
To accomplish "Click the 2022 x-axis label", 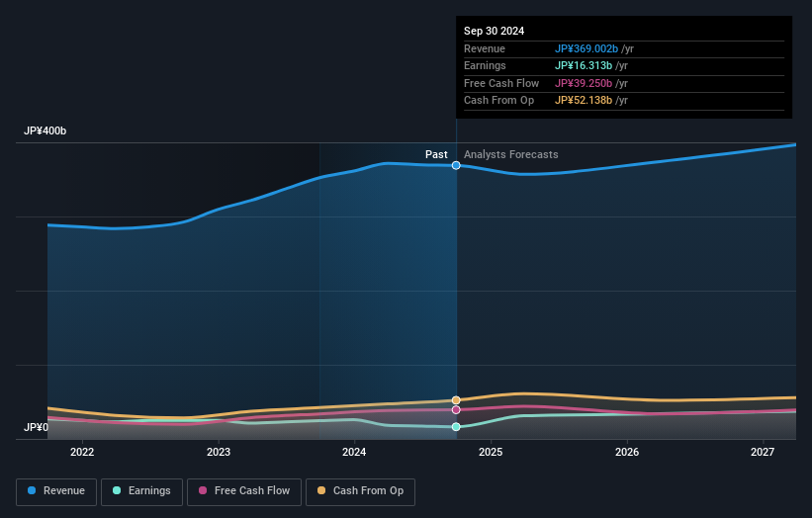I will click(x=82, y=453).
